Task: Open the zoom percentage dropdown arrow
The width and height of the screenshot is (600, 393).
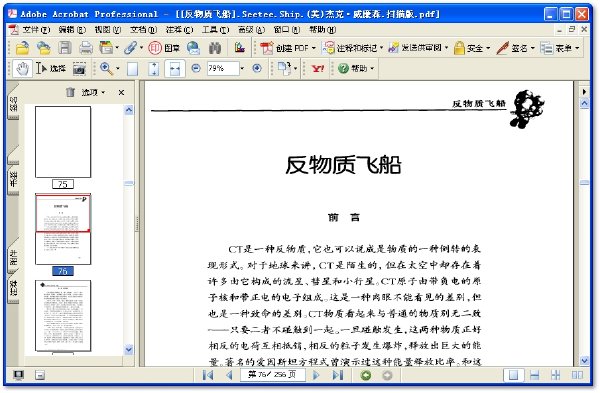Action: coord(242,68)
